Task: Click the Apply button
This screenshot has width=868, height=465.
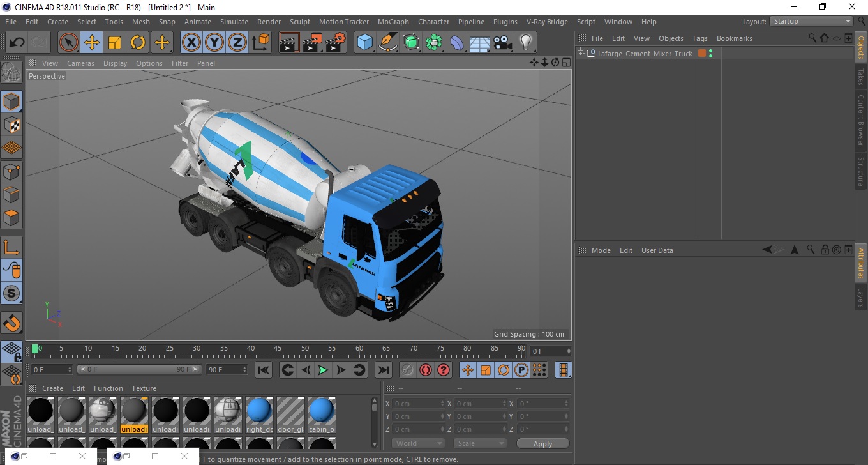Action: (542, 444)
